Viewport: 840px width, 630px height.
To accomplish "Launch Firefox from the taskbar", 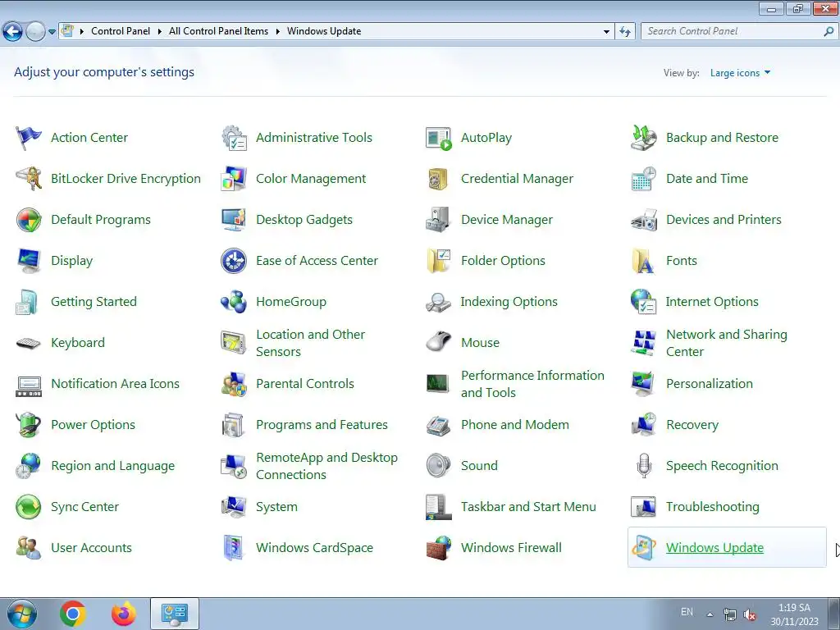I will point(124,614).
